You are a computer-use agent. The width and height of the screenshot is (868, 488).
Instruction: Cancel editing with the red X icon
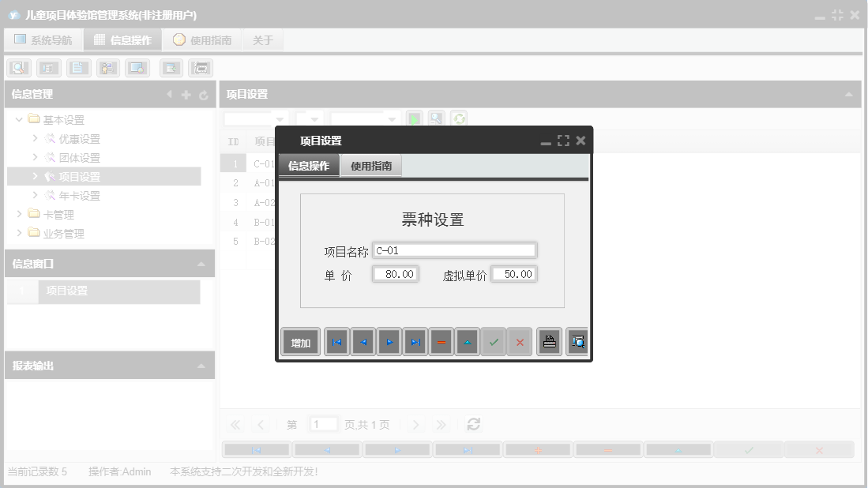(x=519, y=341)
